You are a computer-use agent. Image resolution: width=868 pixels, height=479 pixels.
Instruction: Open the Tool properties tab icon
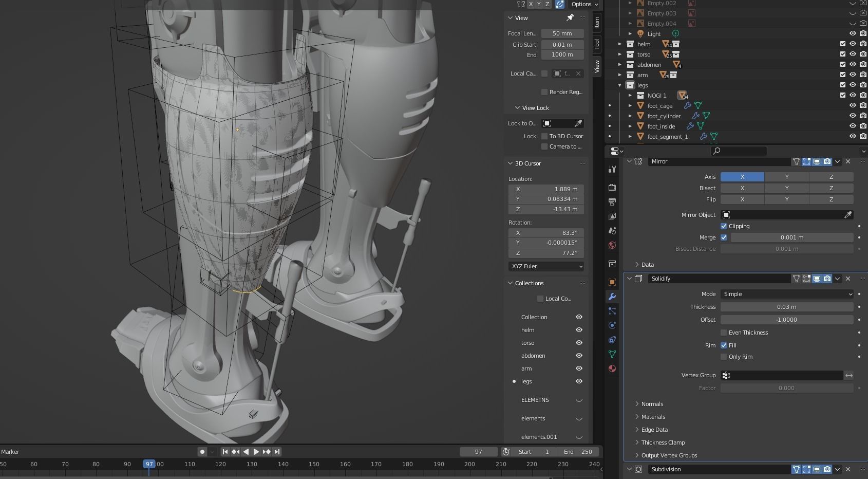click(612, 169)
